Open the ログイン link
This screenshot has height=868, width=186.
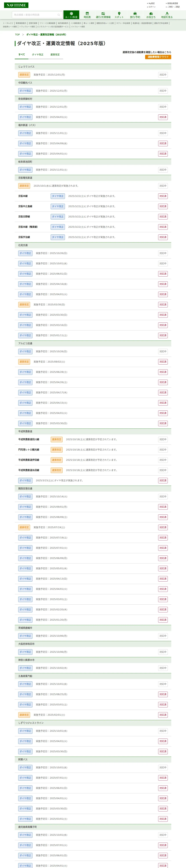point(152,7)
